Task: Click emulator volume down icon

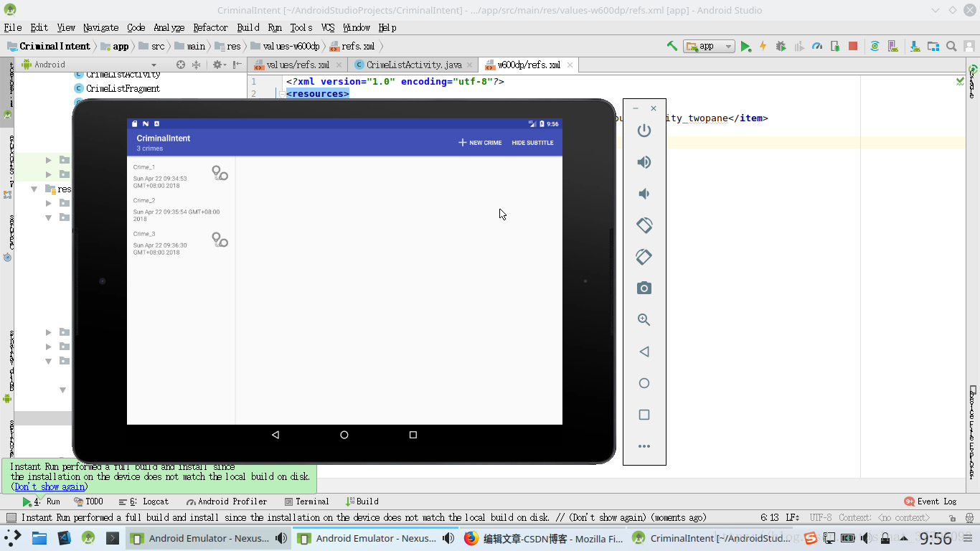Action: tap(644, 194)
